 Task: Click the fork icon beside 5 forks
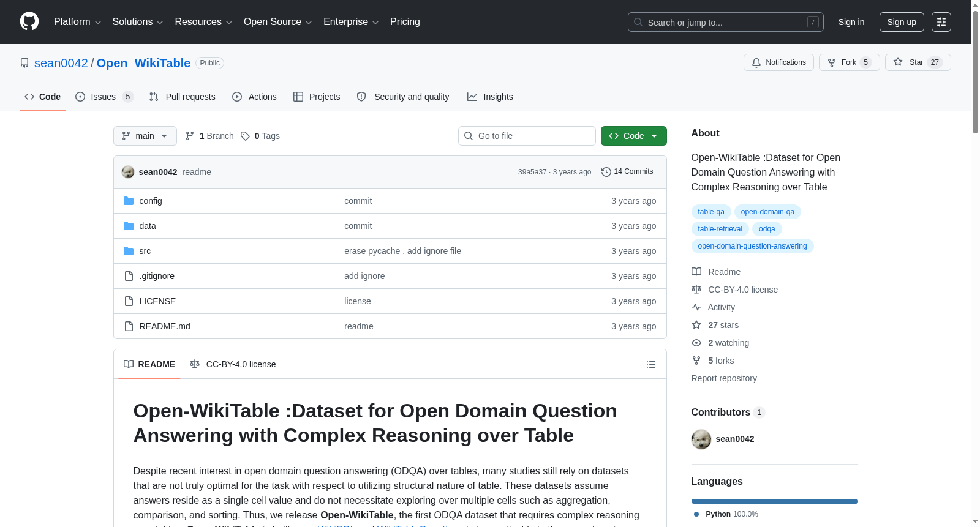coord(696,361)
